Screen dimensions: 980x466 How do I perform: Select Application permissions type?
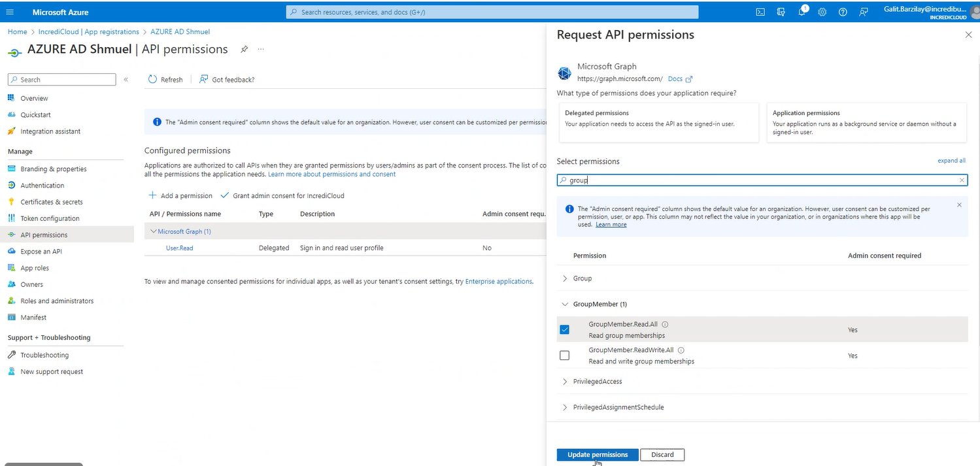[x=866, y=122]
